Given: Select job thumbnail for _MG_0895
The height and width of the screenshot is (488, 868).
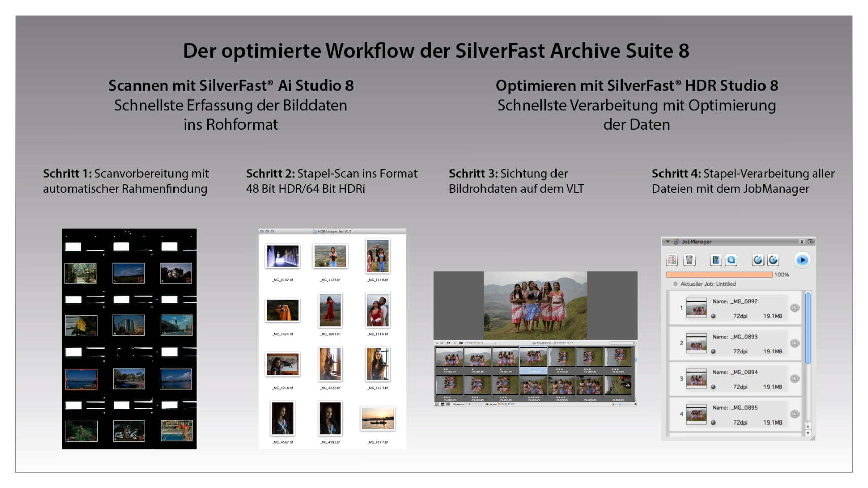Looking at the screenshot, I should (x=696, y=414).
